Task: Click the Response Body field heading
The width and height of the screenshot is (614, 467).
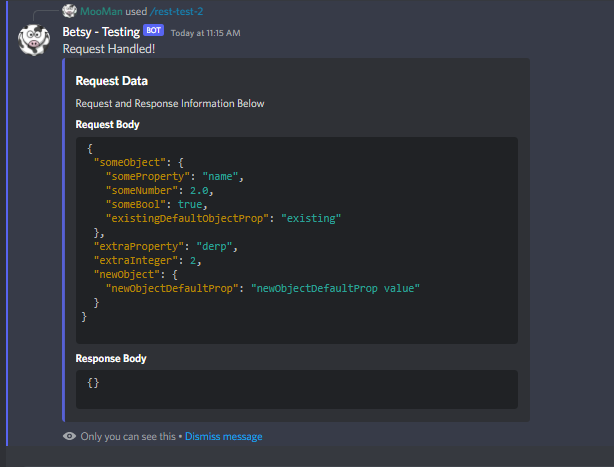Action: [110, 358]
